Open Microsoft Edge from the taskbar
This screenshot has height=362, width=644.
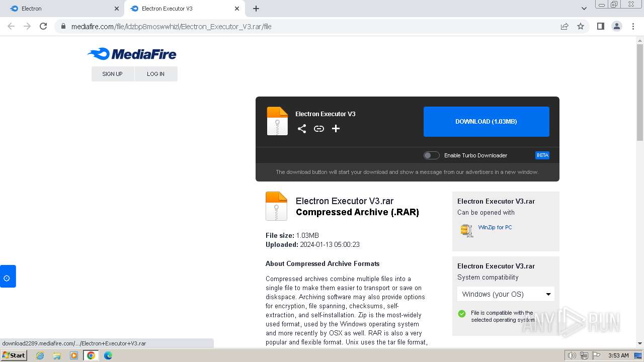(108, 355)
